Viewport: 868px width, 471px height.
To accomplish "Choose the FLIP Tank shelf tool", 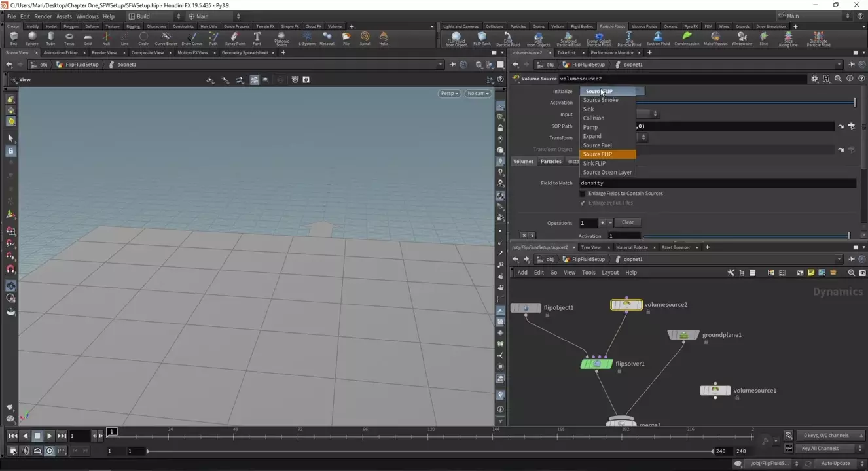I will pyautogui.click(x=482, y=38).
